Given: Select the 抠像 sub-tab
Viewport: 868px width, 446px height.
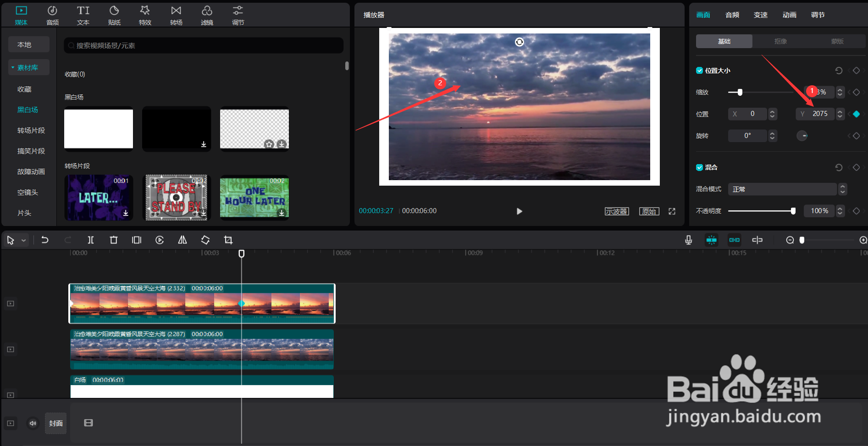Looking at the screenshot, I should 780,41.
